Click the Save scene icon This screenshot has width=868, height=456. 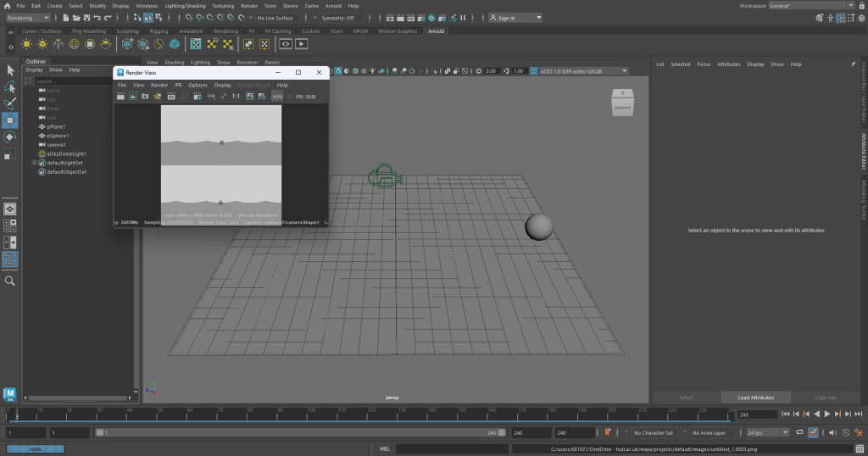(x=87, y=18)
